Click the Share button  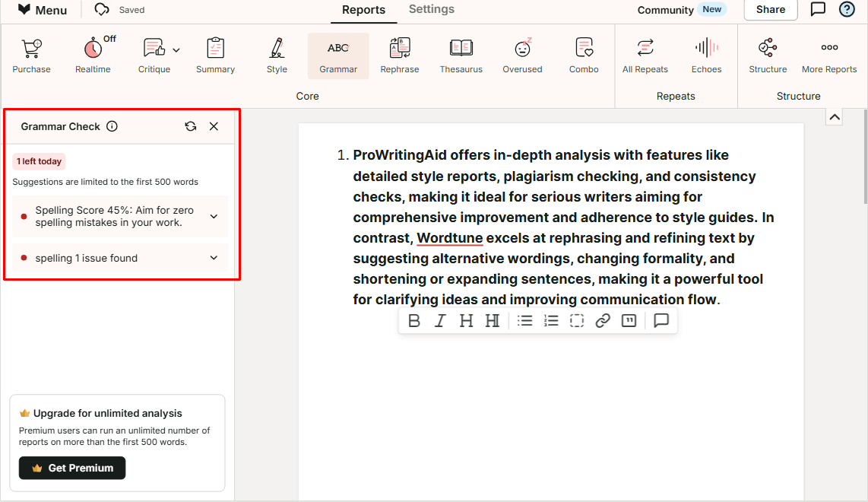771,9
